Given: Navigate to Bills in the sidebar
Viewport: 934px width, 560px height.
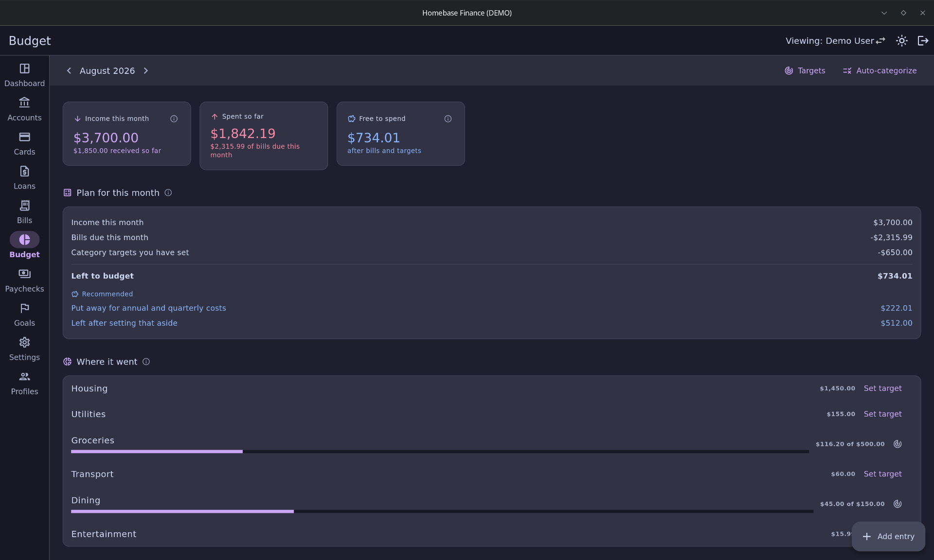Looking at the screenshot, I should point(24,212).
